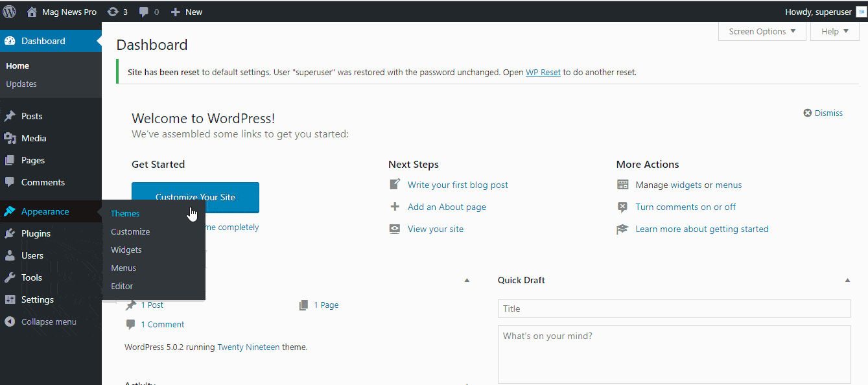Viewport: 868px width, 385px height.
Task: Click the What's on your mind textarea
Action: (x=674, y=355)
